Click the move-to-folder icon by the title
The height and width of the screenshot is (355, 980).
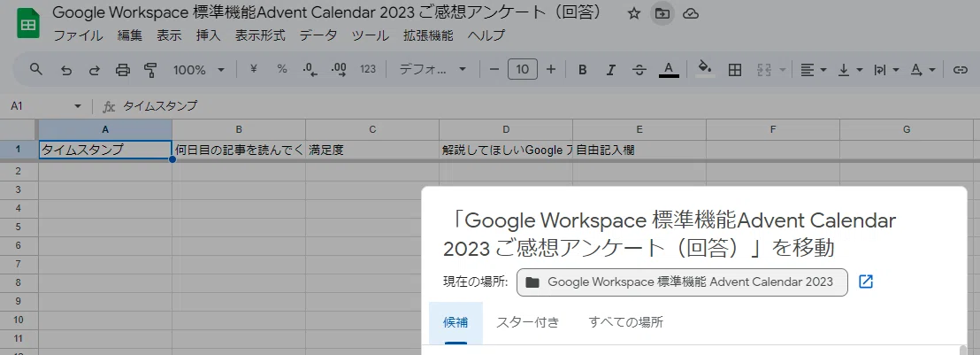[662, 13]
